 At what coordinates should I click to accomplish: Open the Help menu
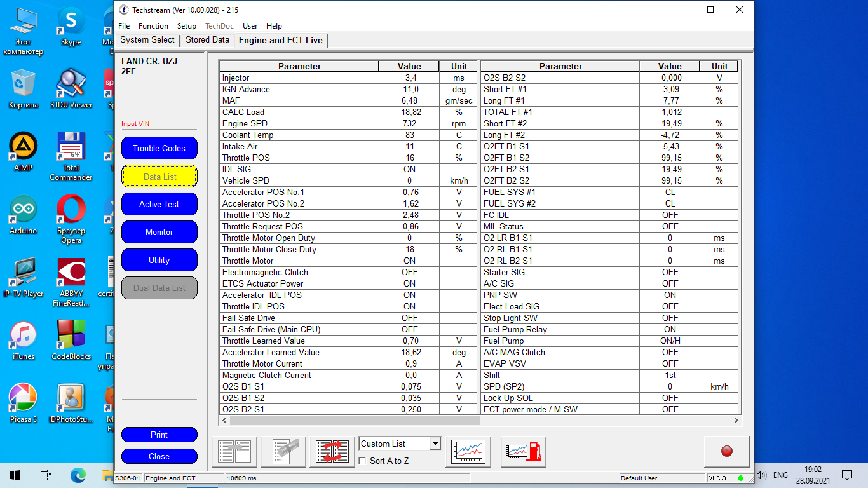click(x=274, y=26)
